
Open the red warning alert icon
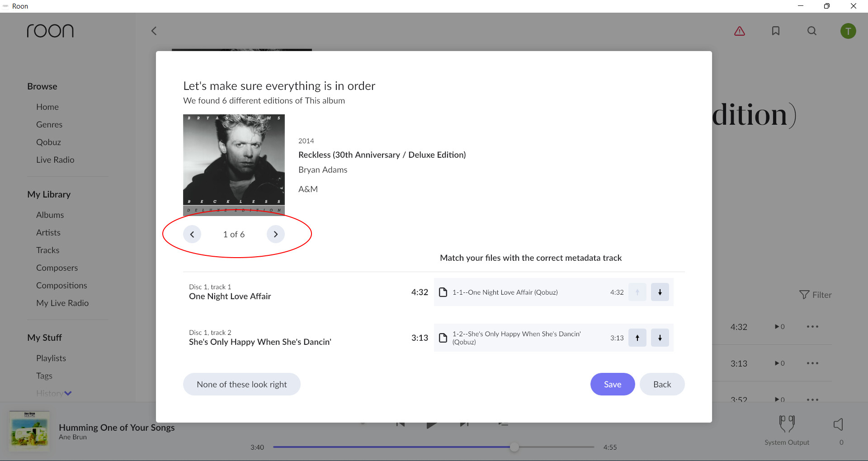click(740, 31)
